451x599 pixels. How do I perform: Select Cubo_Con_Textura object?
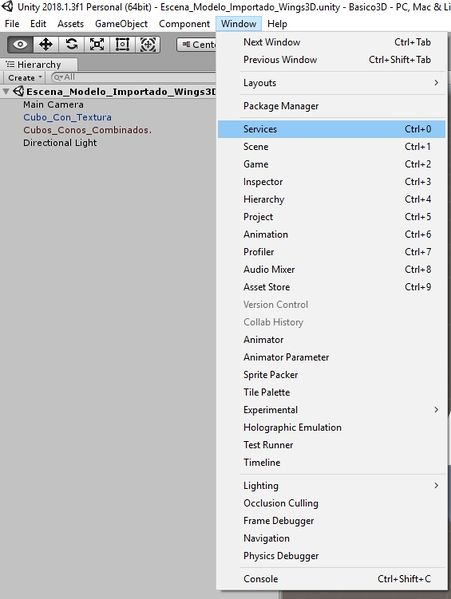pyautogui.click(x=67, y=117)
